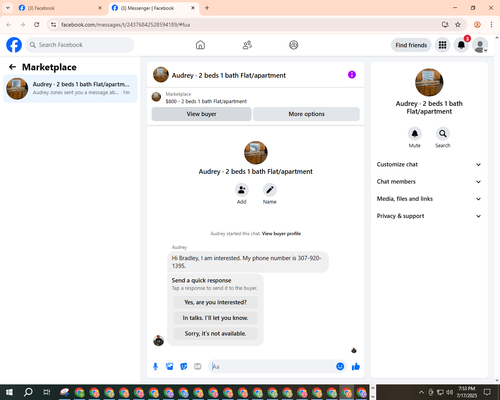Send a thumbs up like
The image size is (500, 400).
coord(356,367)
